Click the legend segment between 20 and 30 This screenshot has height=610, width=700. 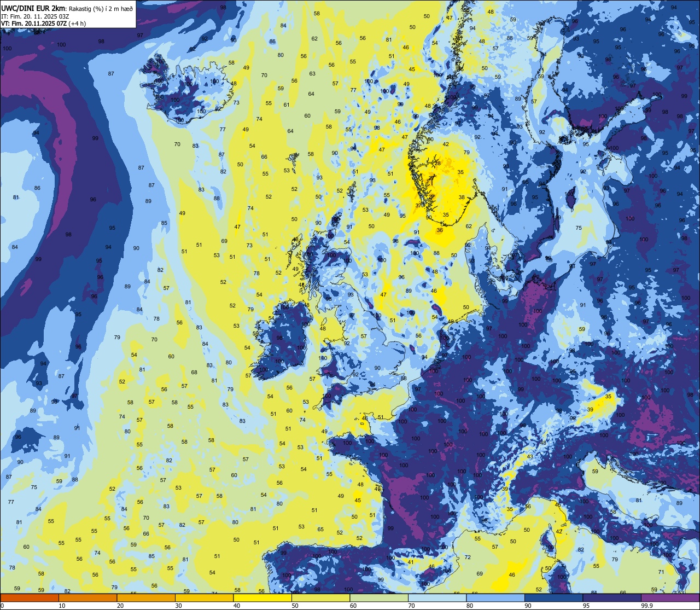tap(146, 597)
